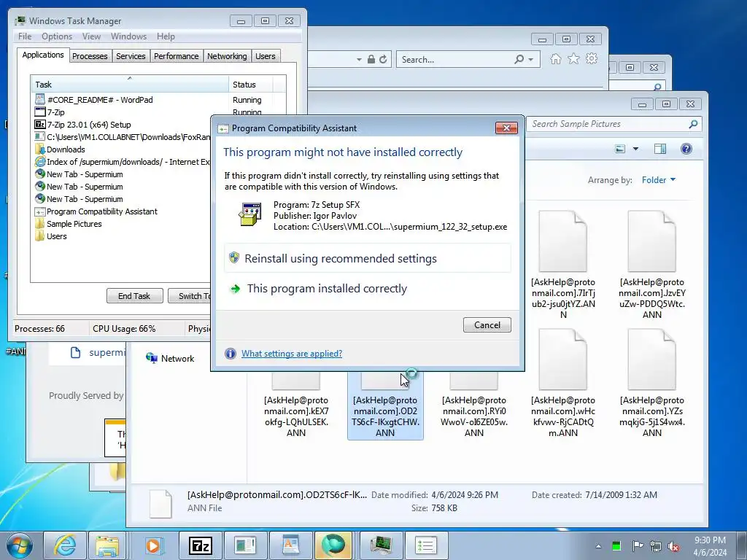Click security lock icon in address bar
747x560 pixels.
tap(371, 60)
